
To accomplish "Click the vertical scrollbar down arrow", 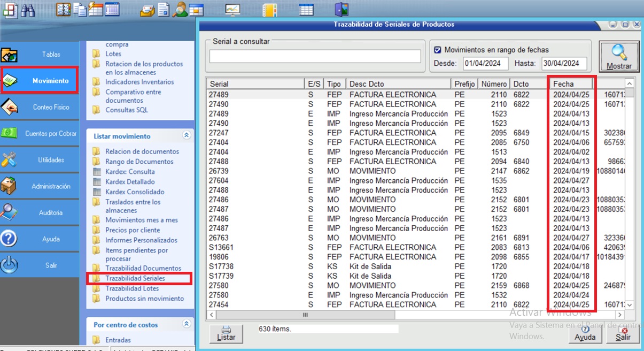I will coord(630,304).
